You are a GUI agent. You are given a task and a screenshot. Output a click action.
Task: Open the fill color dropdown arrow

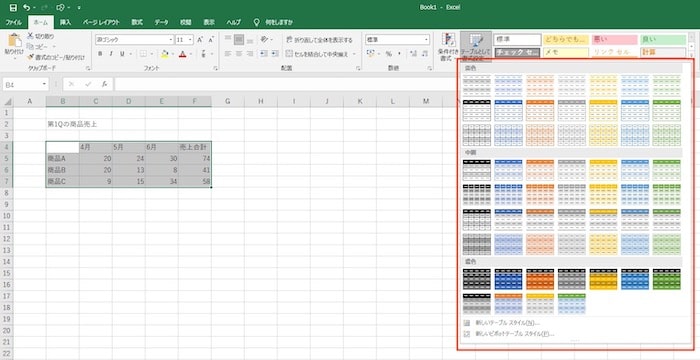(x=173, y=54)
